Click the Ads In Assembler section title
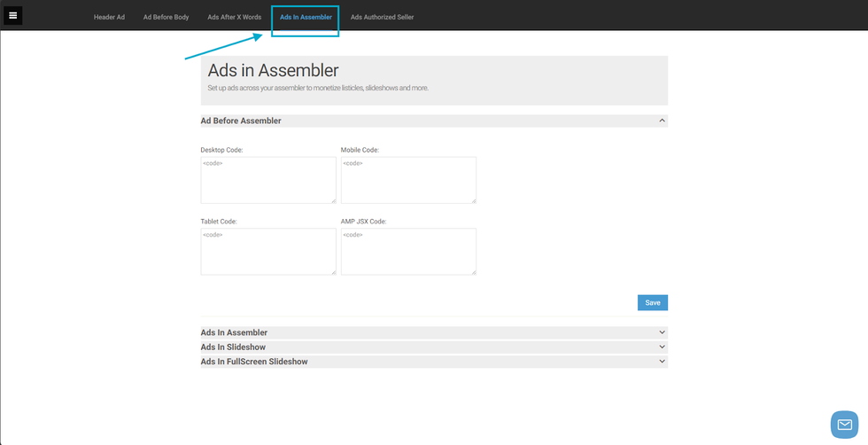 click(234, 332)
